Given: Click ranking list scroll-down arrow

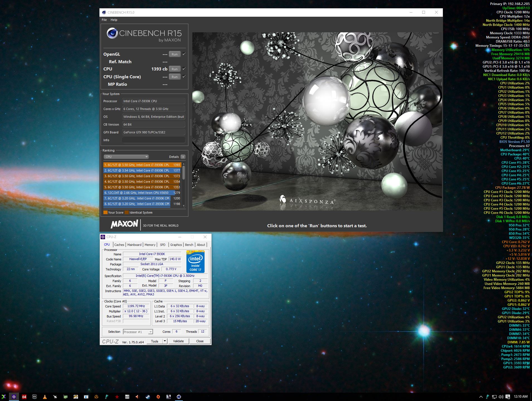Looking at the screenshot, I should (x=184, y=206).
